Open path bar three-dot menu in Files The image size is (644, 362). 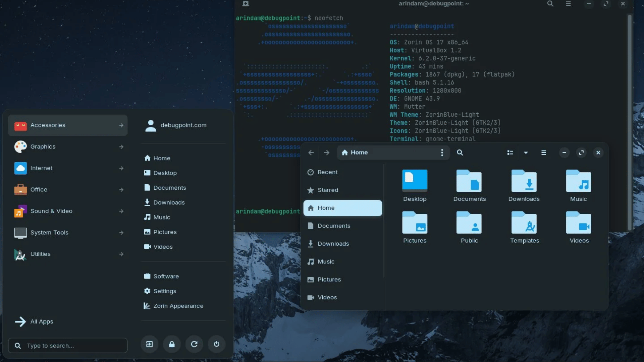click(x=442, y=153)
